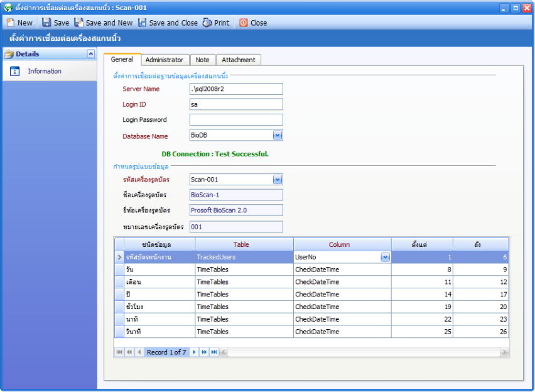Select the วินาที row cell
The image size is (535, 392).
[x=159, y=332]
